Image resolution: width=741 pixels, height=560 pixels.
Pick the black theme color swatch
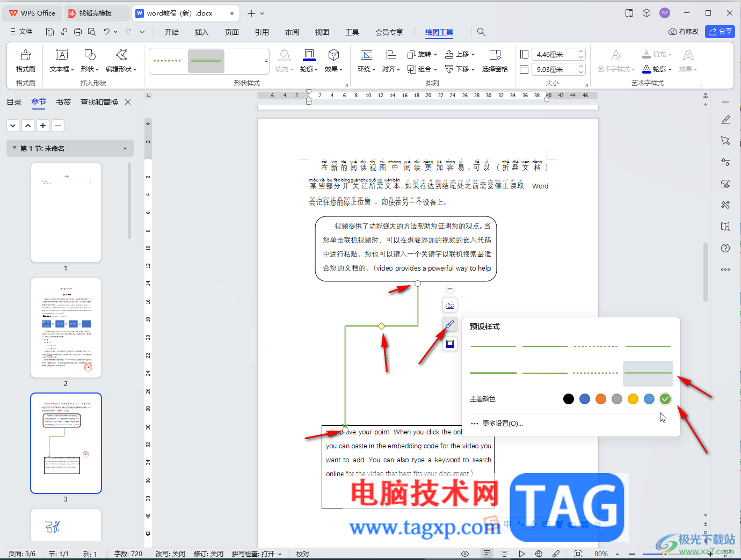click(569, 399)
